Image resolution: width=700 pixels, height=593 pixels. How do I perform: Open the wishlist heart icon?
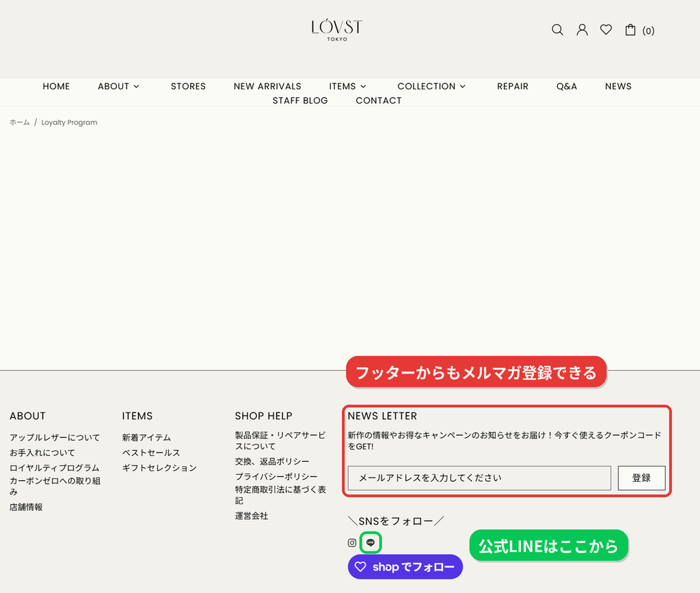(606, 29)
